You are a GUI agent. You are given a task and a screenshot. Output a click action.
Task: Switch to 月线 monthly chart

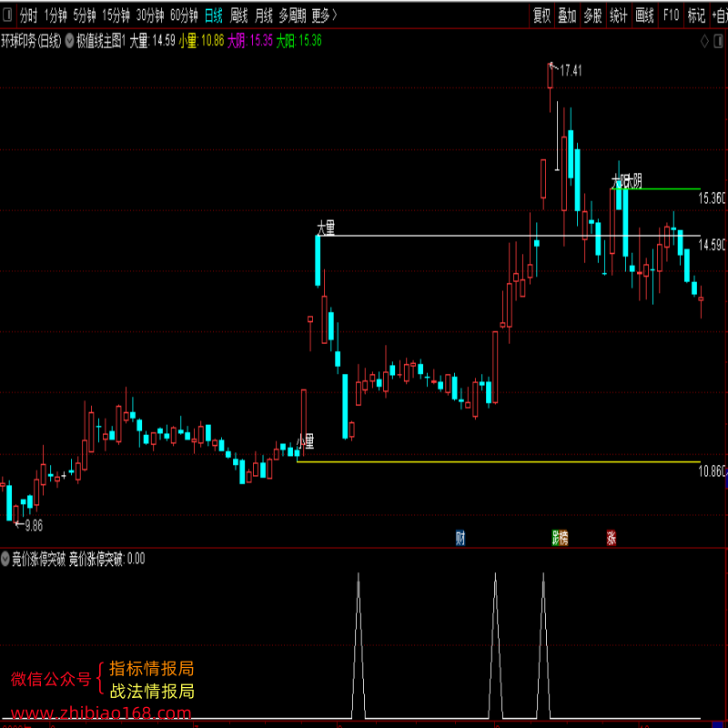[264, 15]
